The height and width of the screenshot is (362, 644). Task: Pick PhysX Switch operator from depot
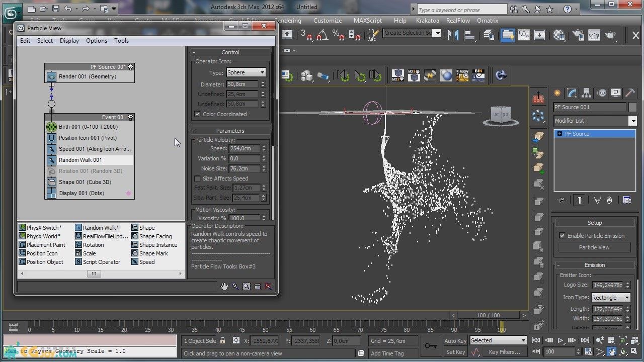[x=40, y=228]
